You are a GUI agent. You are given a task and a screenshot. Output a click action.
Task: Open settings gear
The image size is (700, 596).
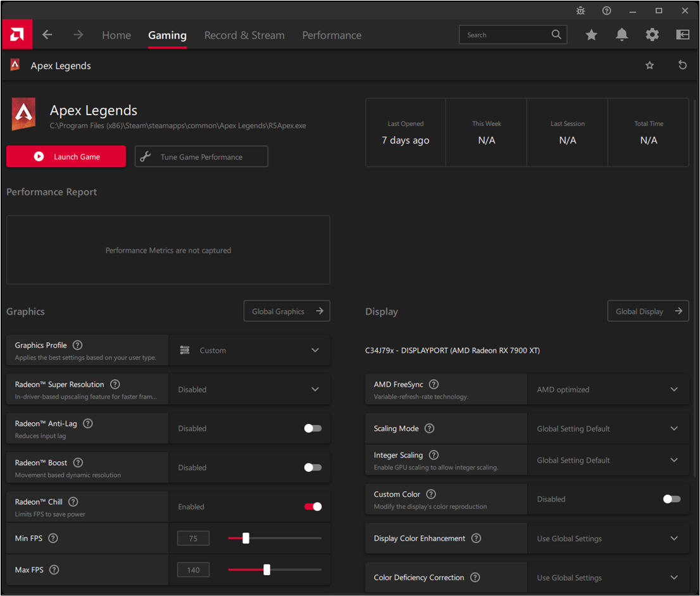[653, 35]
